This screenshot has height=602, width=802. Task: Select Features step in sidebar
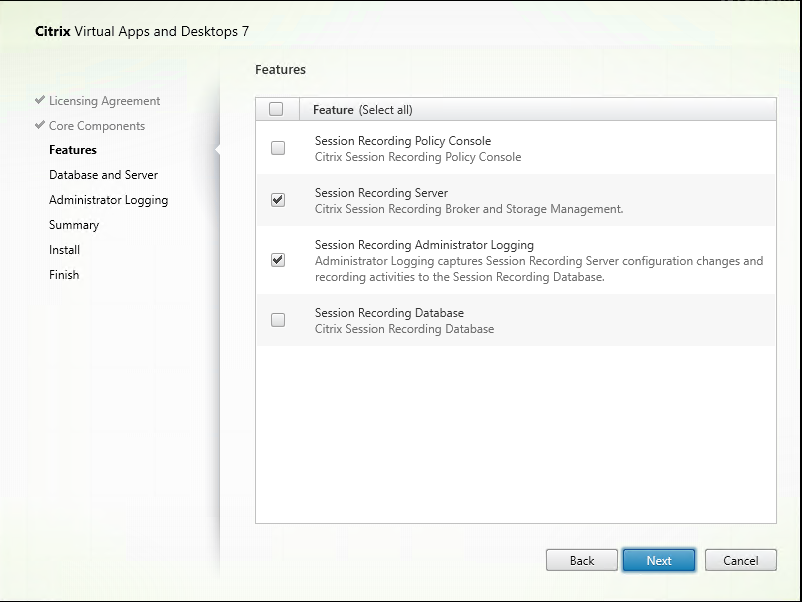73,150
